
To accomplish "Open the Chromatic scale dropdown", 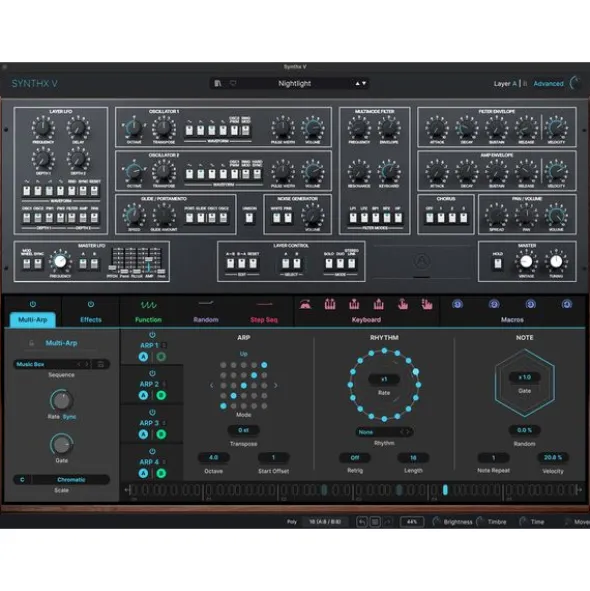I will (71, 479).
